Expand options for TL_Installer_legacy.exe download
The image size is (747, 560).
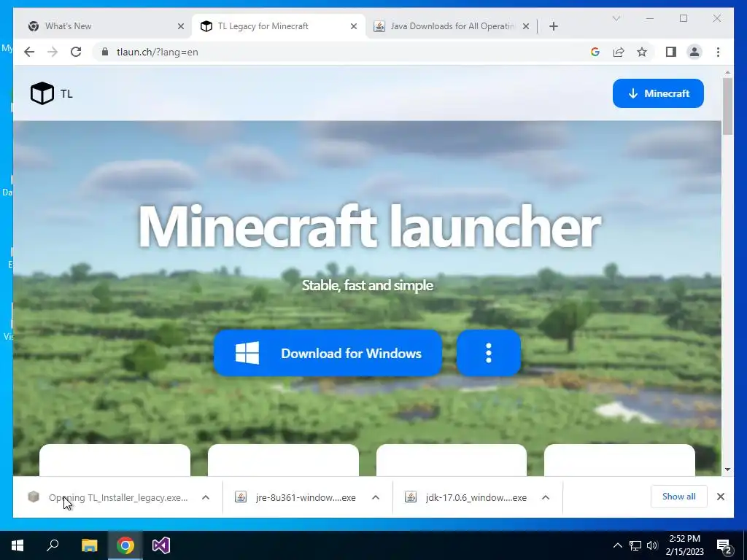point(205,497)
